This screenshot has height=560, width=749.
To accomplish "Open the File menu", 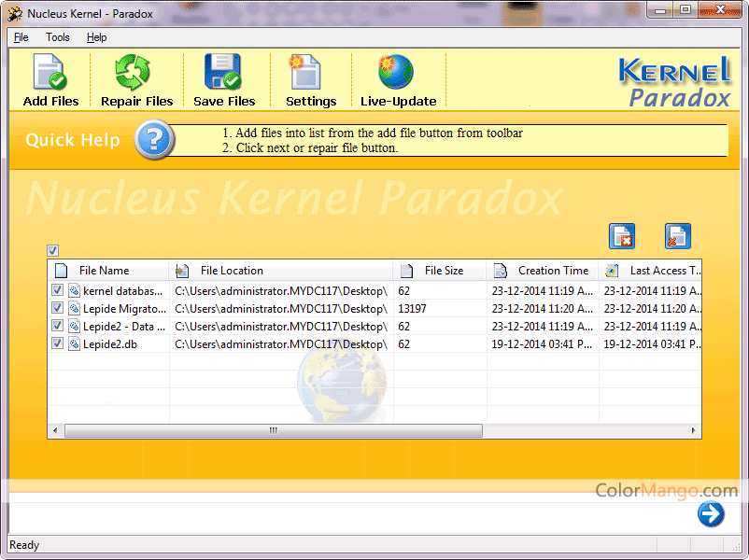I will tap(21, 37).
